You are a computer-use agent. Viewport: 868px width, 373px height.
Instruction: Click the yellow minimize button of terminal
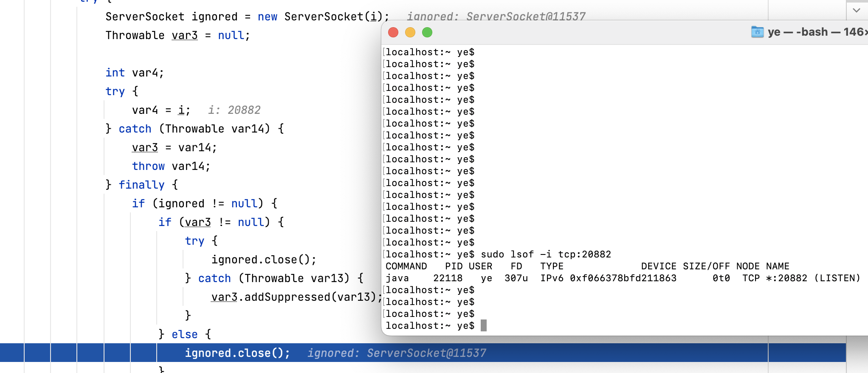click(410, 32)
